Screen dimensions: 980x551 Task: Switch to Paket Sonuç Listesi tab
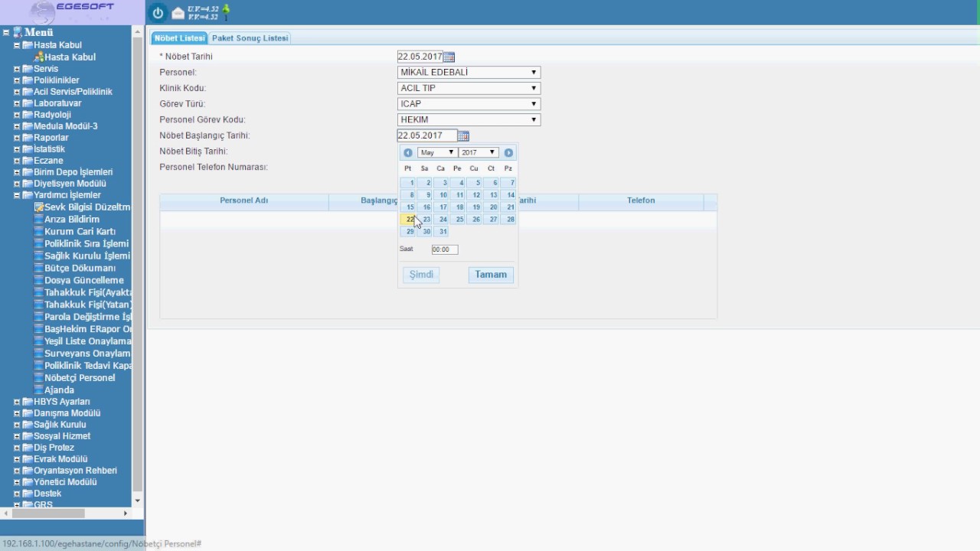click(x=250, y=37)
